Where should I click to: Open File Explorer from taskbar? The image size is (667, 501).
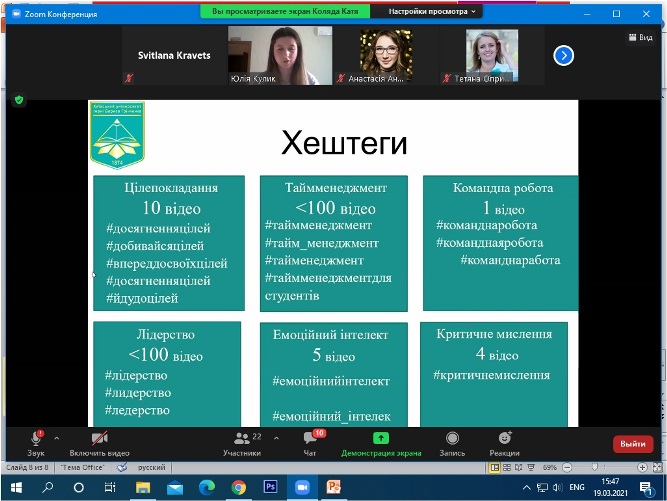(143, 487)
